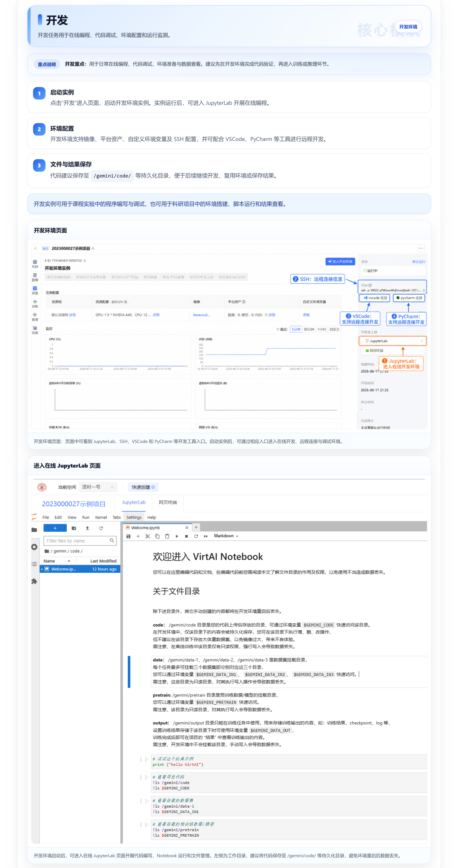Click the save notebook icon
This screenshot has width=460, height=868.
tap(129, 536)
